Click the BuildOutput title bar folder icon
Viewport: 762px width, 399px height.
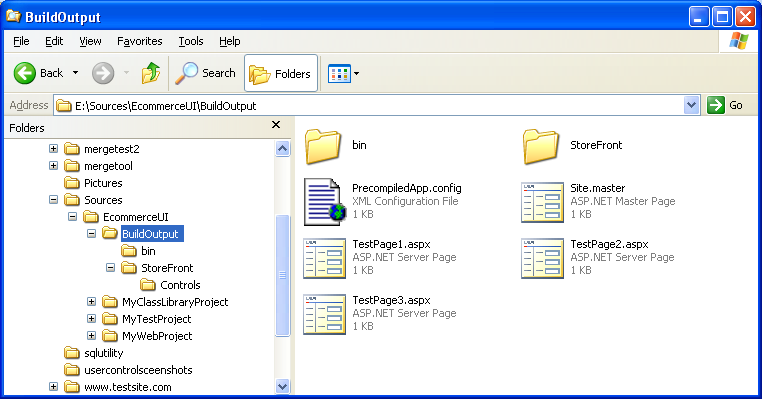[x=14, y=17]
